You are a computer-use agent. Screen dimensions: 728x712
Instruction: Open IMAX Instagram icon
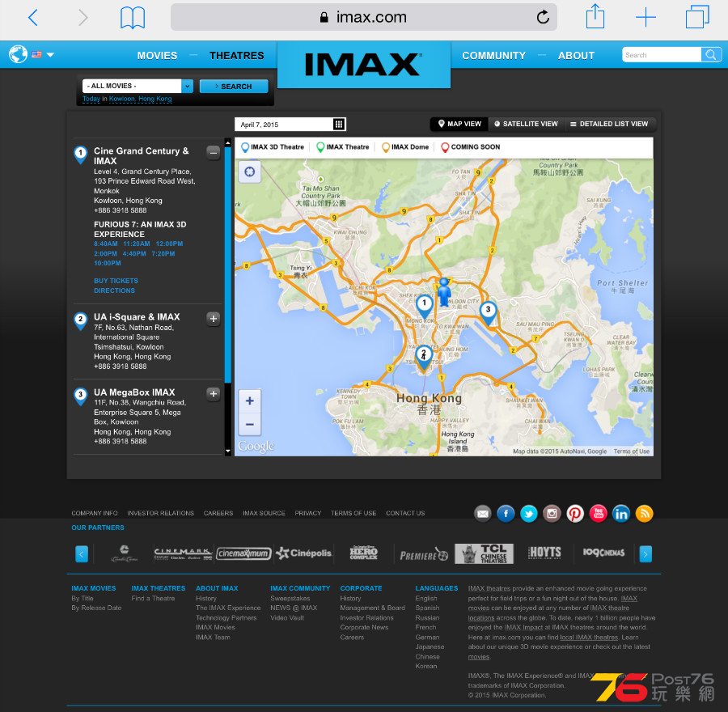(552, 513)
